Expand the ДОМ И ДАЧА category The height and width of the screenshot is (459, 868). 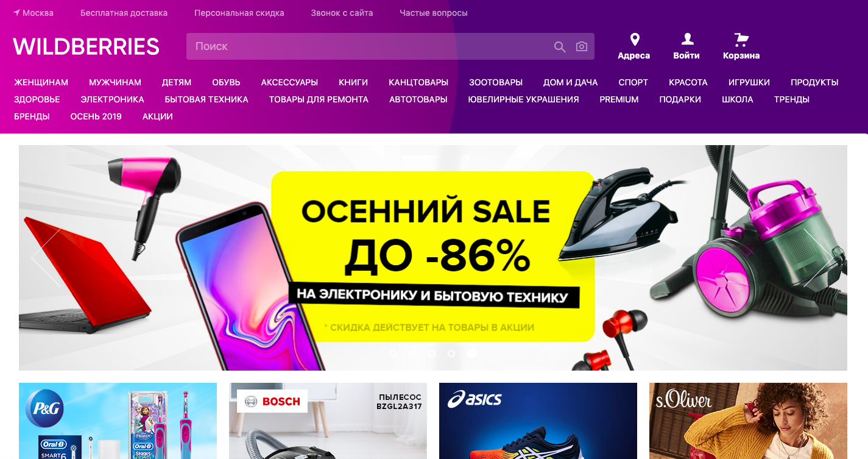pyautogui.click(x=571, y=82)
